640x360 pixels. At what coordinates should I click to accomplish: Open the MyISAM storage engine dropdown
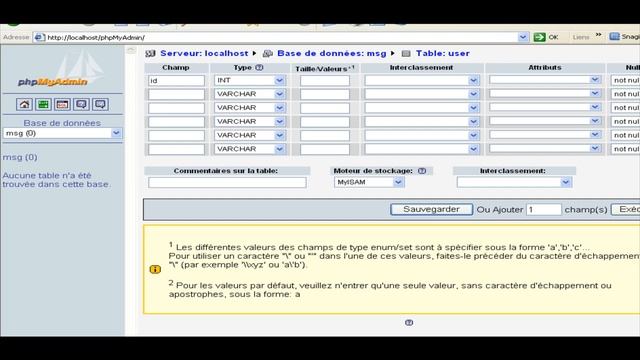coord(369,182)
